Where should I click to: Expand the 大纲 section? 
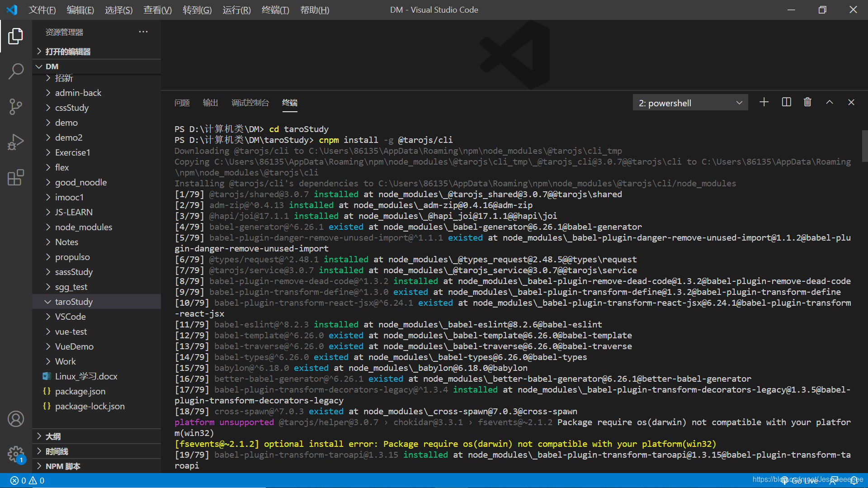97,436
